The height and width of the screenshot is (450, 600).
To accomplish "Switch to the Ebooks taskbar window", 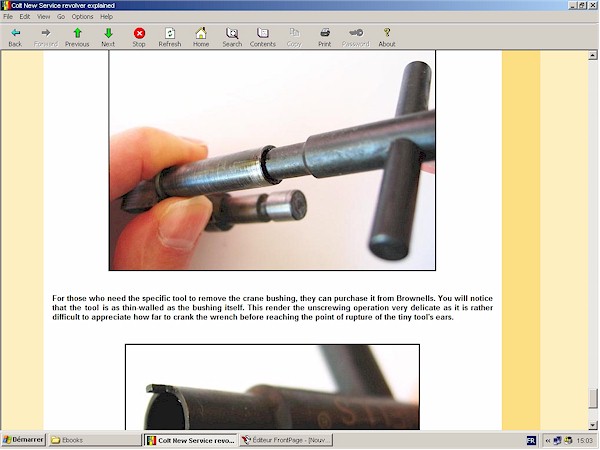I will (95, 440).
